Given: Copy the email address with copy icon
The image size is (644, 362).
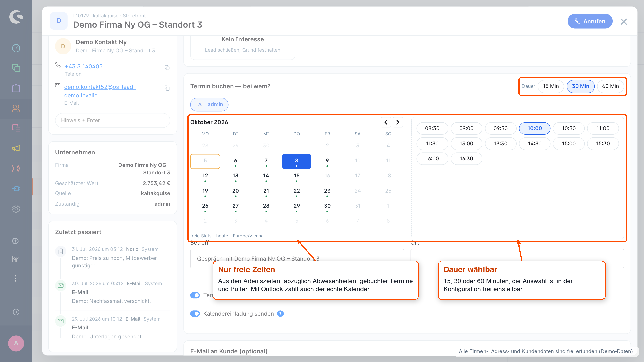Looking at the screenshot, I should (167, 88).
